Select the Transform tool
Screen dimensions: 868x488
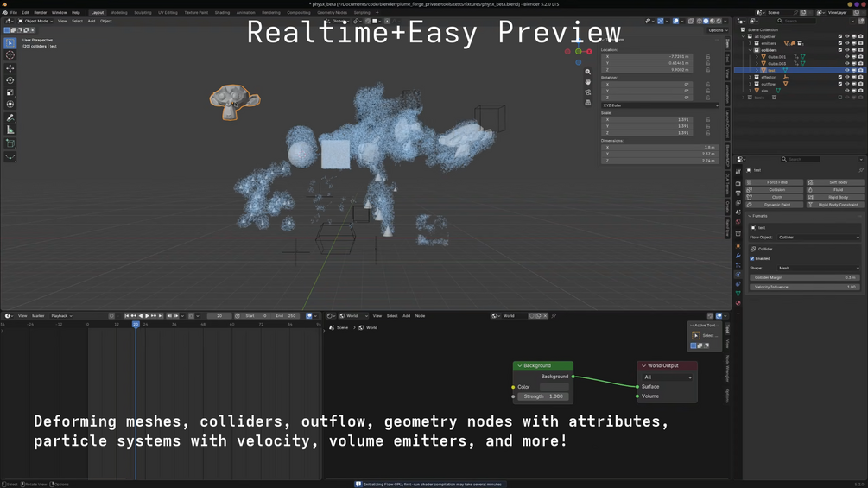pos(10,104)
